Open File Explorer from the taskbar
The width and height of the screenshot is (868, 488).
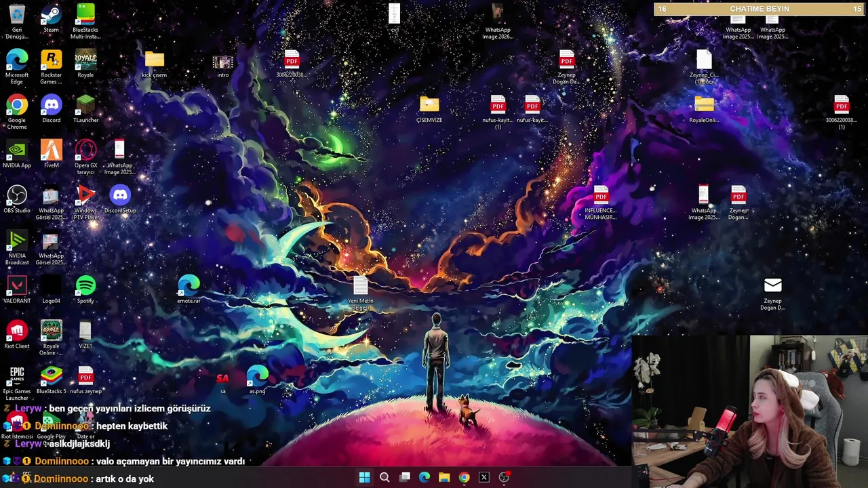click(444, 477)
